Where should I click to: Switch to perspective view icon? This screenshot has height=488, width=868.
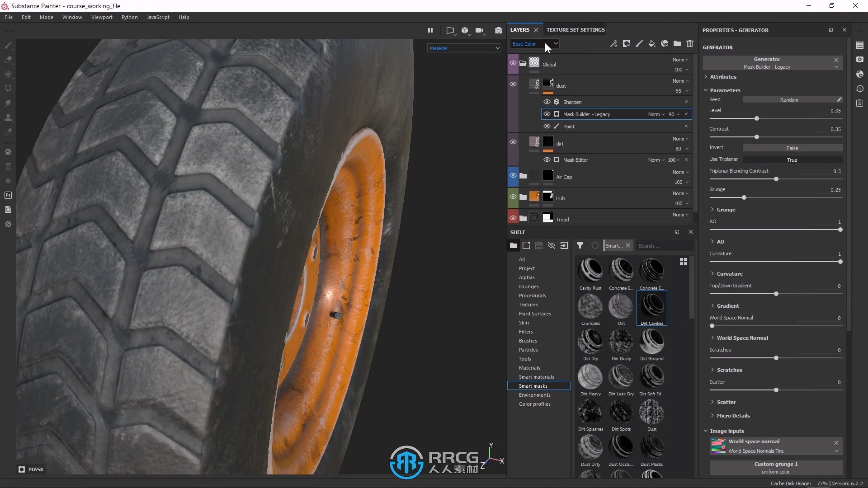450,30
